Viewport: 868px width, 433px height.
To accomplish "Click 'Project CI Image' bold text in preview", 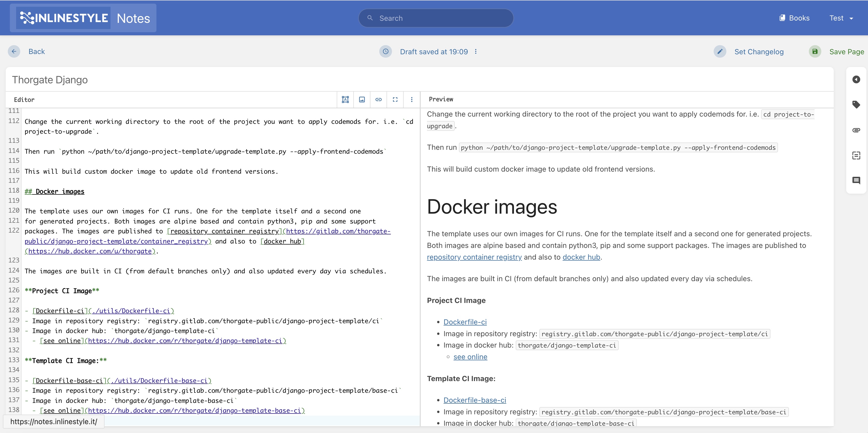I will point(456,300).
